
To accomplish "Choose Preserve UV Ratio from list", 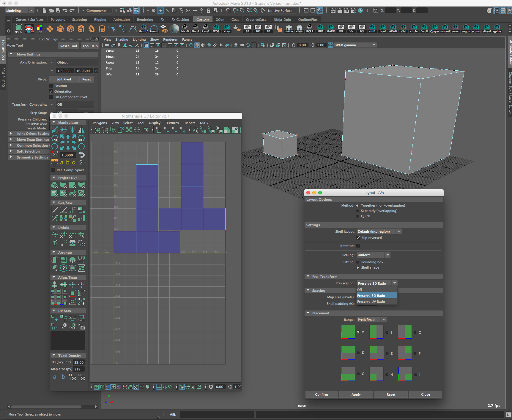I will pos(376,302).
